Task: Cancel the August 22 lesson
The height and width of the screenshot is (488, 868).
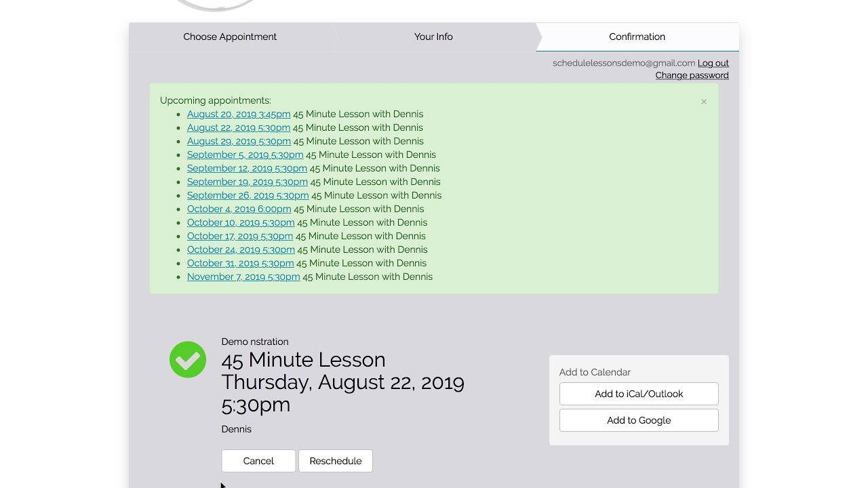Action: coord(258,461)
